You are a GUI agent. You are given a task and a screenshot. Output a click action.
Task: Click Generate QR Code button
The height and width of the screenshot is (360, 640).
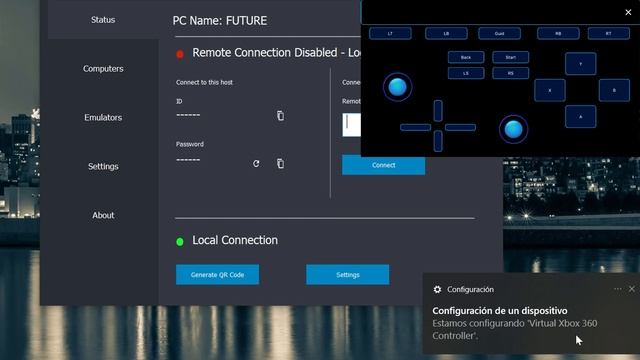[217, 275]
